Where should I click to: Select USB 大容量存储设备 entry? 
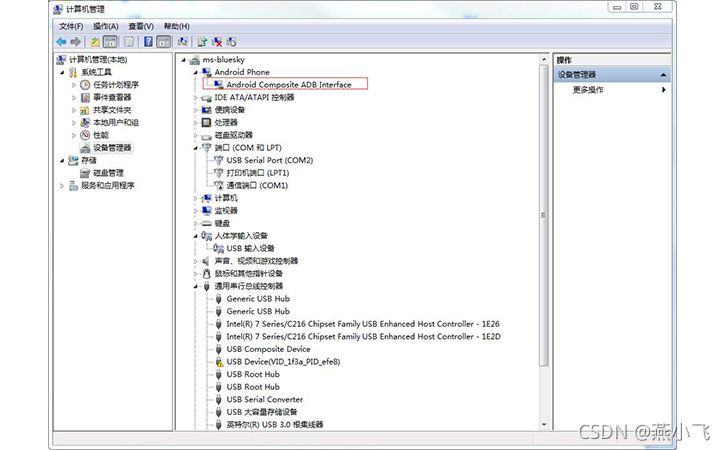click(x=262, y=412)
